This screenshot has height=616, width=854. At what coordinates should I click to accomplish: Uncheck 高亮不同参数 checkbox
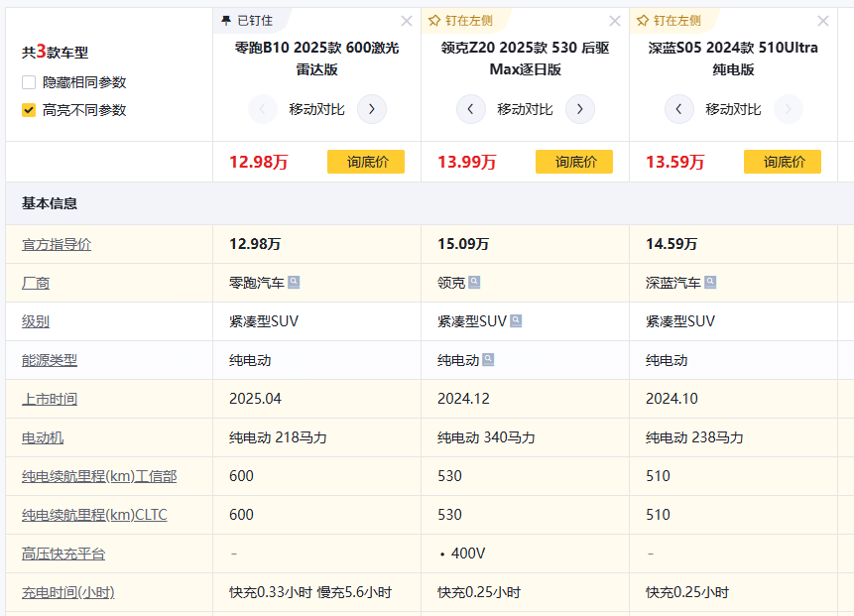coord(29,110)
